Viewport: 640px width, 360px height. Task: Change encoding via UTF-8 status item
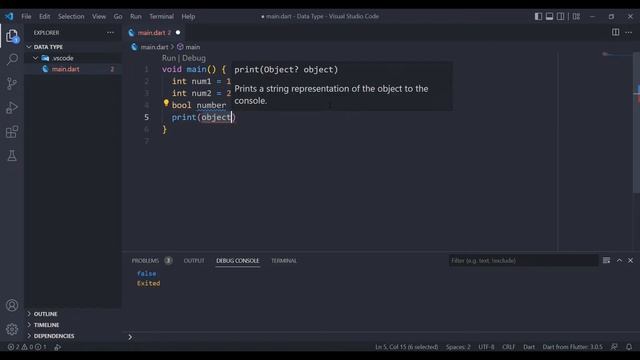[486, 347]
